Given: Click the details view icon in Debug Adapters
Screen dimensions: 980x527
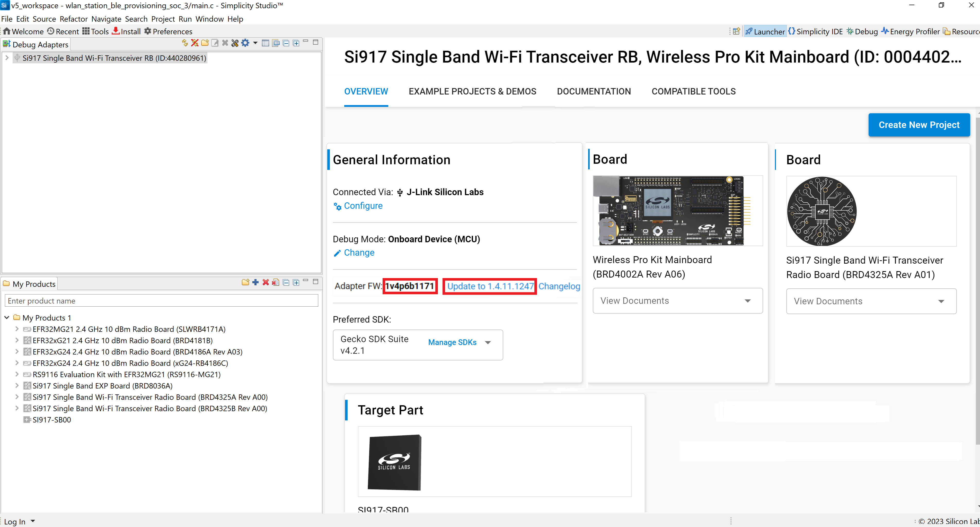Looking at the screenshot, I should coord(276,43).
